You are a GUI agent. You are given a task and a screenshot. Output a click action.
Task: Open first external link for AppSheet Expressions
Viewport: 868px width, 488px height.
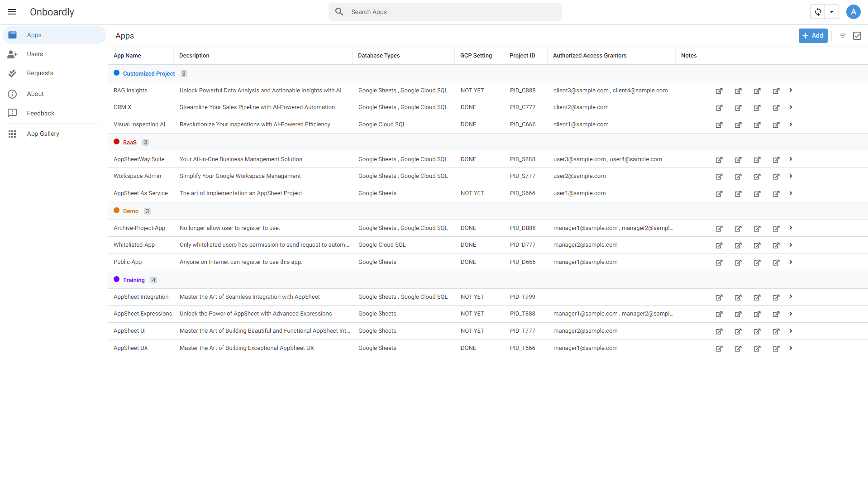click(x=719, y=314)
